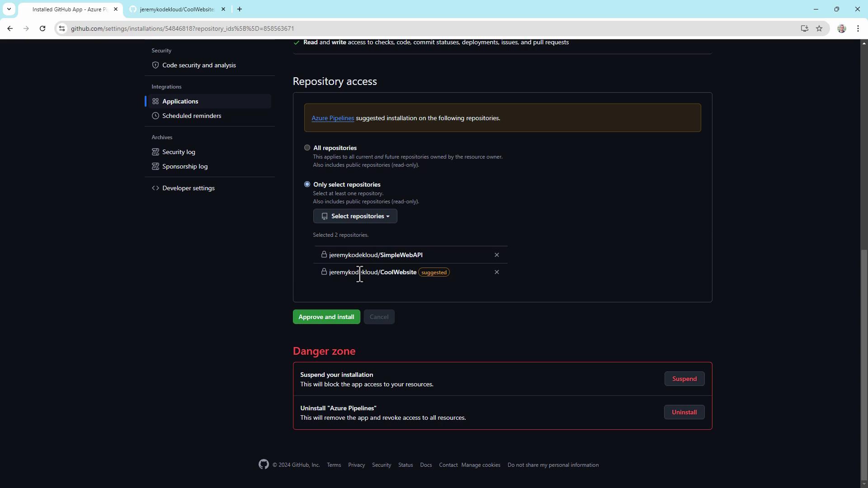Click the Sponsorship log icon
Image resolution: width=868 pixels, height=488 pixels.
click(156, 166)
